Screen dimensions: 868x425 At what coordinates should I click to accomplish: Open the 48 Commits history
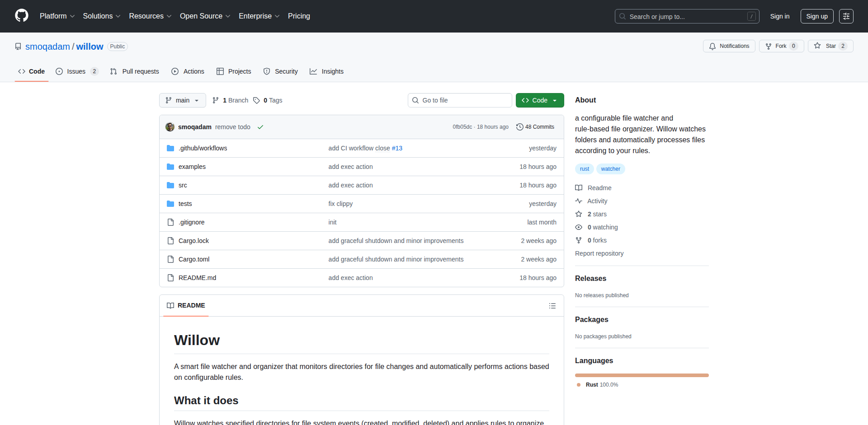535,127
